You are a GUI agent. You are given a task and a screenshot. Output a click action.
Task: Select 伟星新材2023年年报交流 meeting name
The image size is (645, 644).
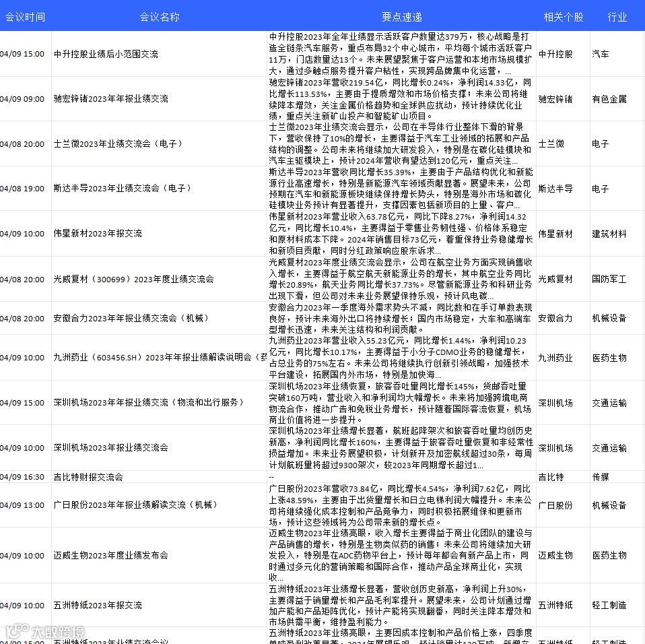coord(98,233)
